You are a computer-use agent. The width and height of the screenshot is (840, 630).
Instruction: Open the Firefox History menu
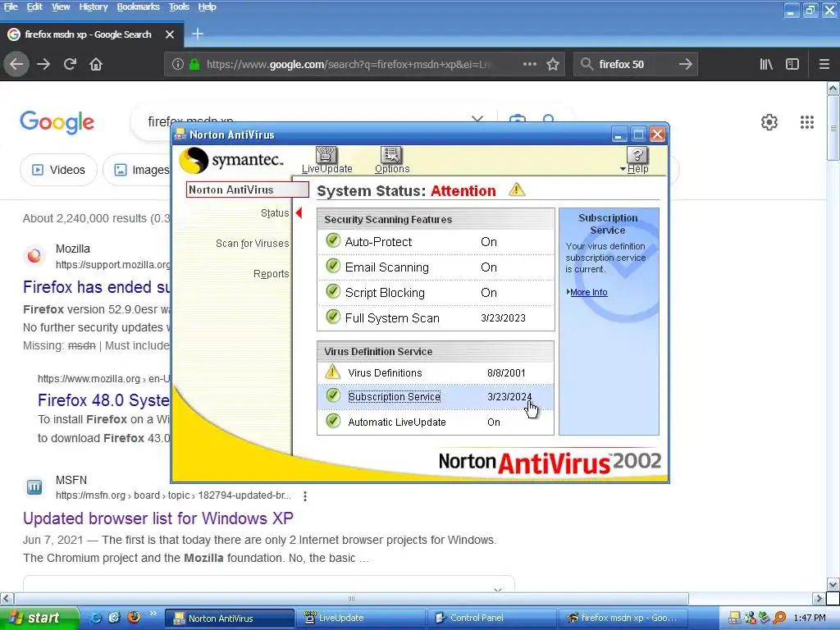[x=94, y=7]
